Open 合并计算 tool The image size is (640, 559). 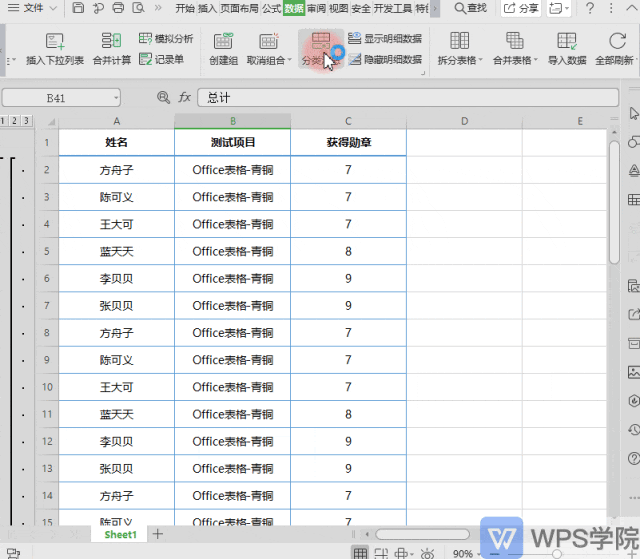112,49
